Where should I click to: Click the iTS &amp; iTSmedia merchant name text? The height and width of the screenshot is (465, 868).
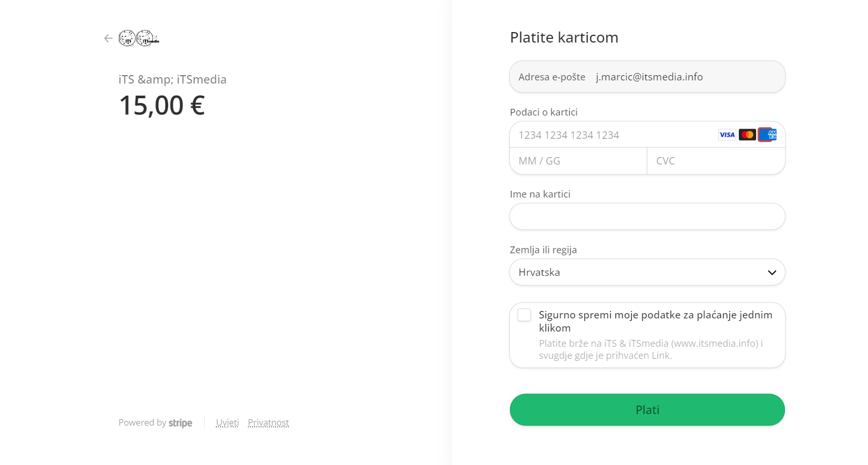click(172, 79)
